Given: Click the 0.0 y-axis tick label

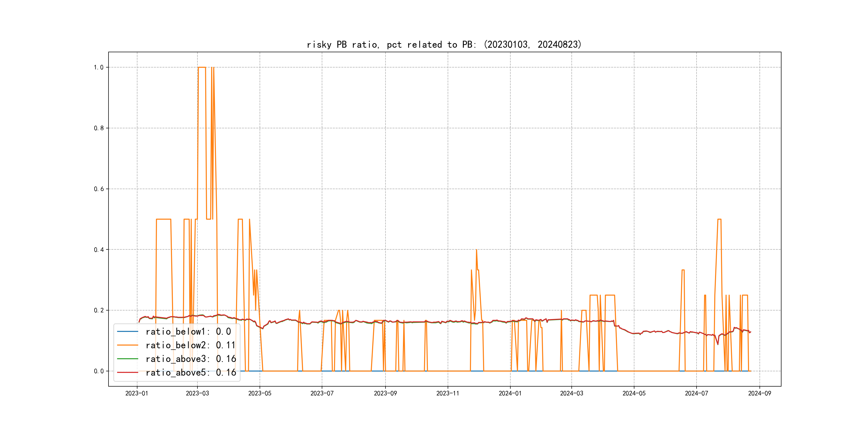Looking at the screenshot, I should tap(98, 371).
